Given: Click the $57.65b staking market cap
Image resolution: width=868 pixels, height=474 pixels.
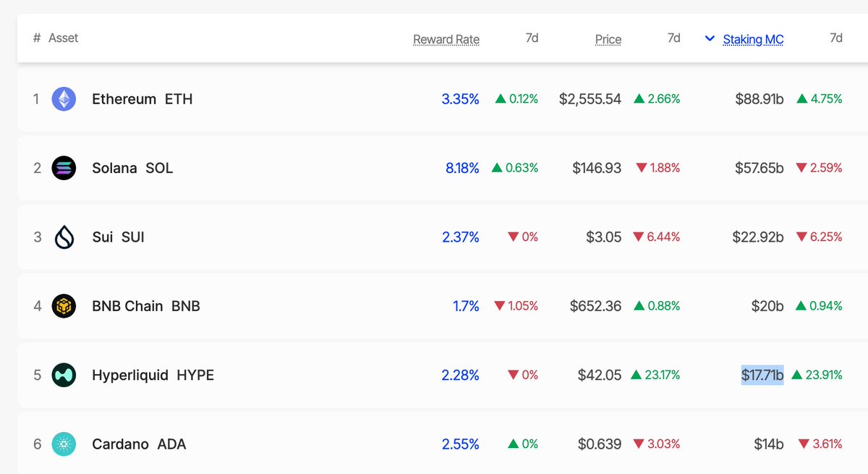Looking at the screenshot, I should (x=759, y=168).
